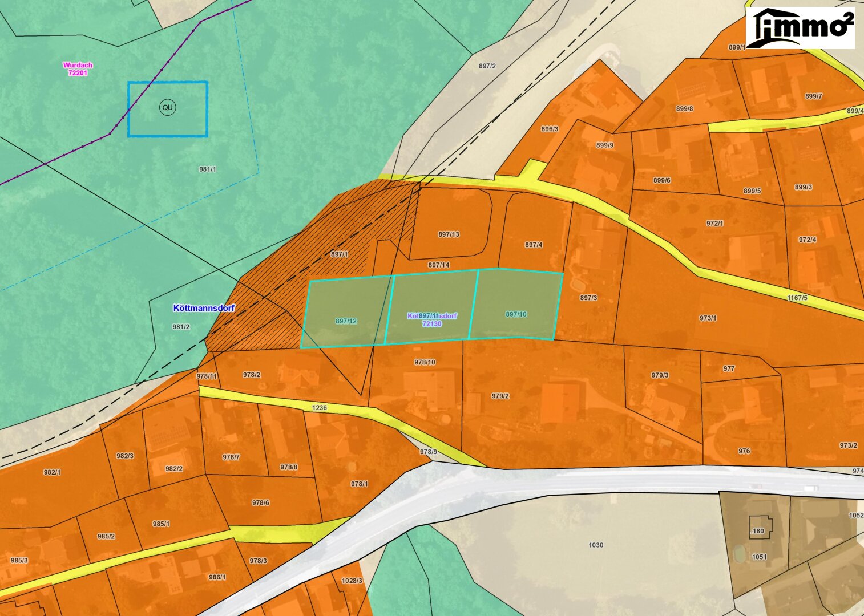
Task: Select parcel 978/10
Action: click(425, 362)
